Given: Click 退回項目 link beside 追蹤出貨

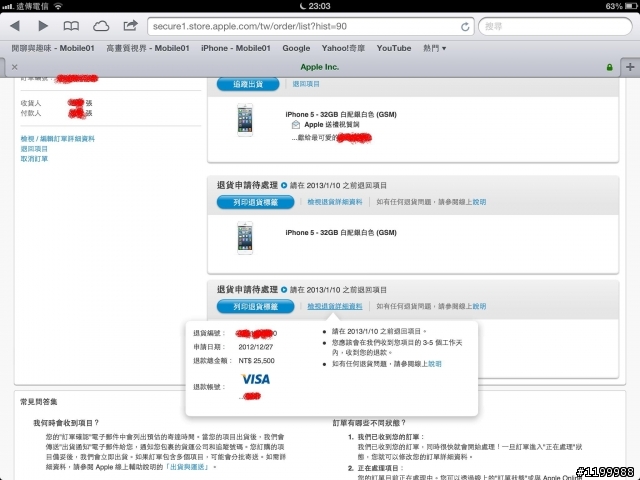Looking at the screenshot, I should [x=306, y=84].
